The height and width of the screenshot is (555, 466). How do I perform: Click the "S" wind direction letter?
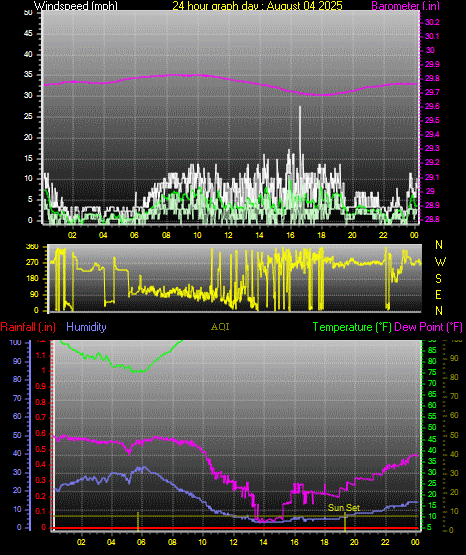point(438,279)
